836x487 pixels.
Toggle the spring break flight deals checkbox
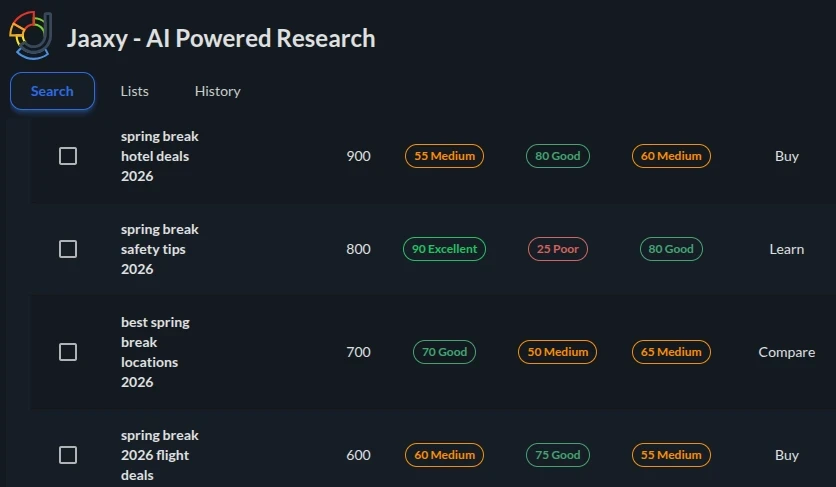click(x=68, y=455)
